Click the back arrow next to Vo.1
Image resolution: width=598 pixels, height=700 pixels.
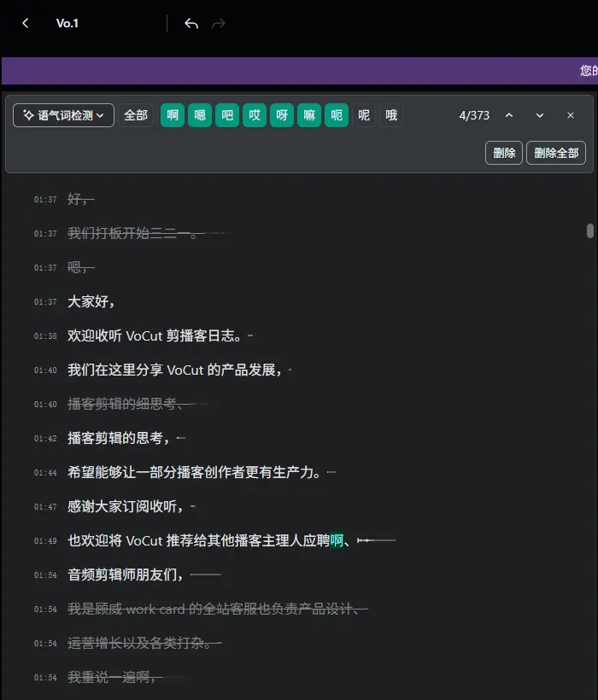[26, 23]
